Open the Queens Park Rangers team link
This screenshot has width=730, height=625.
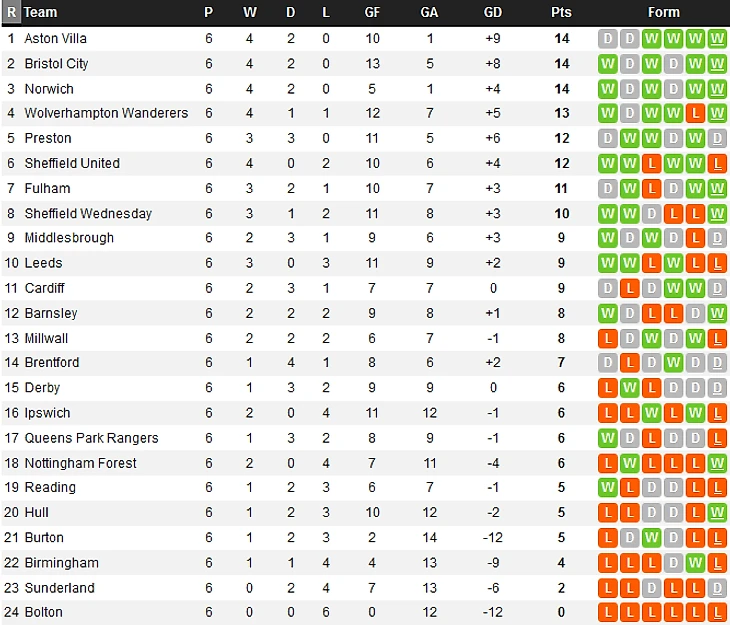(x=91, y=438)
